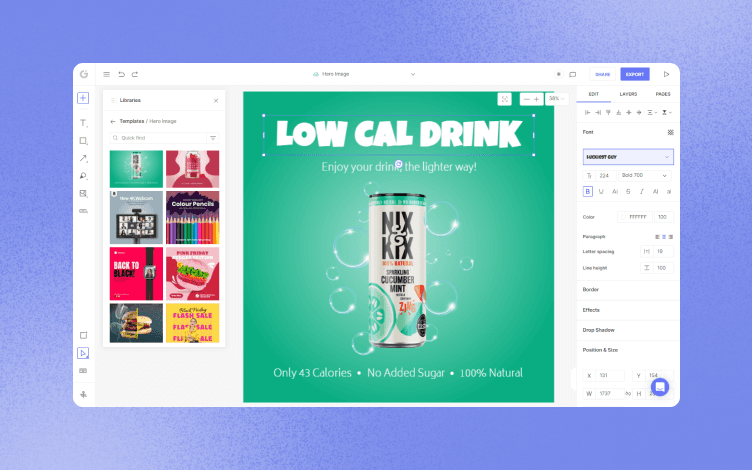Toggle Italic text style
Image resolution: width=752 pixels, height=470 pixels.
tap(642, 191)
